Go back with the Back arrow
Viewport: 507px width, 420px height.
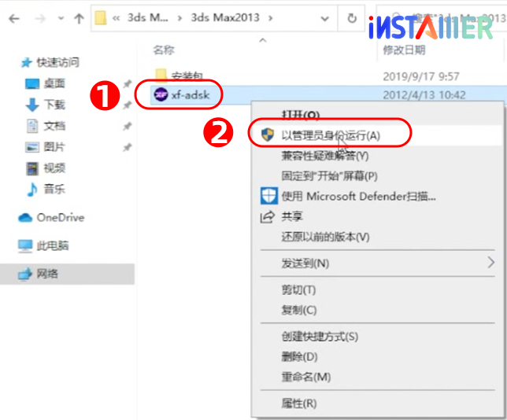pyautogui.click(x=14, y=18)
